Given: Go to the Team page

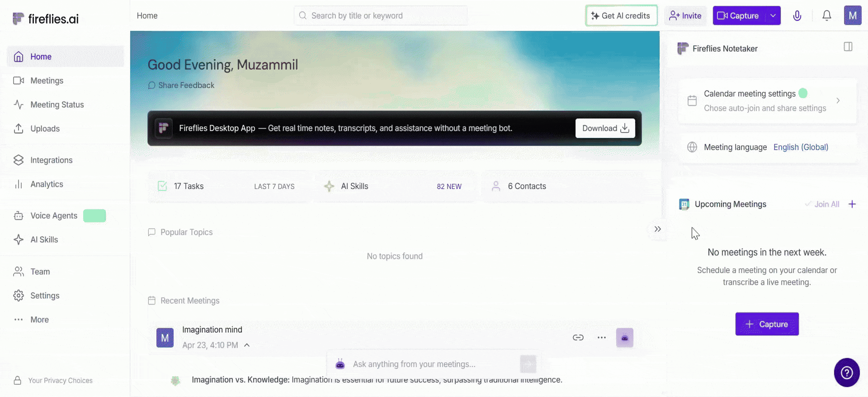Looking at the screenshot, I should point(66,272).
